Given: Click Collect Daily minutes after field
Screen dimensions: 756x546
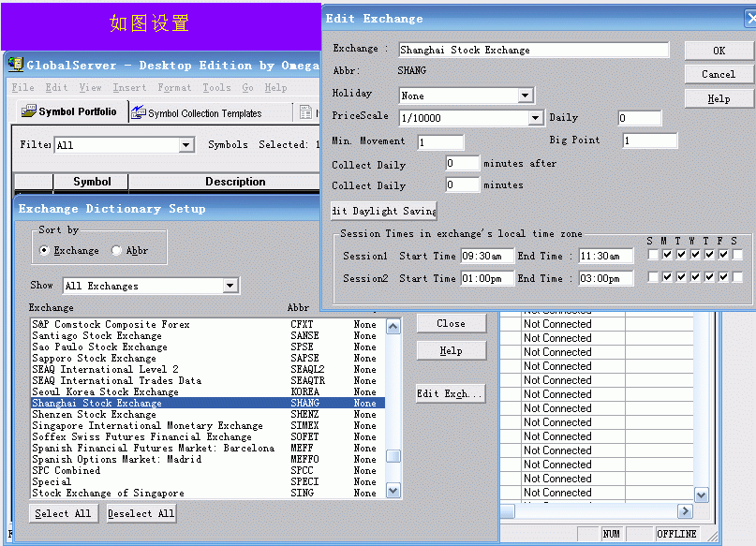Looking at the screenshot, I should pyautogui.click(x=463, y=163).
